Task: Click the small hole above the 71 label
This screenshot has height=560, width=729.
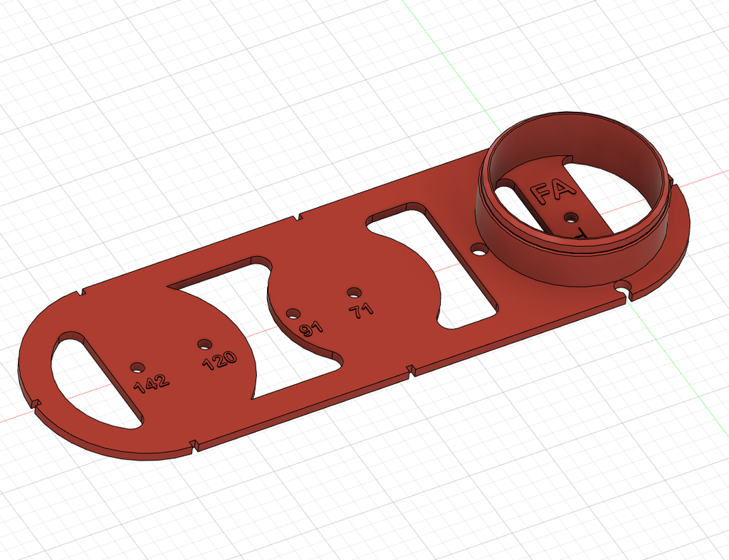Action: pos(352,292)
